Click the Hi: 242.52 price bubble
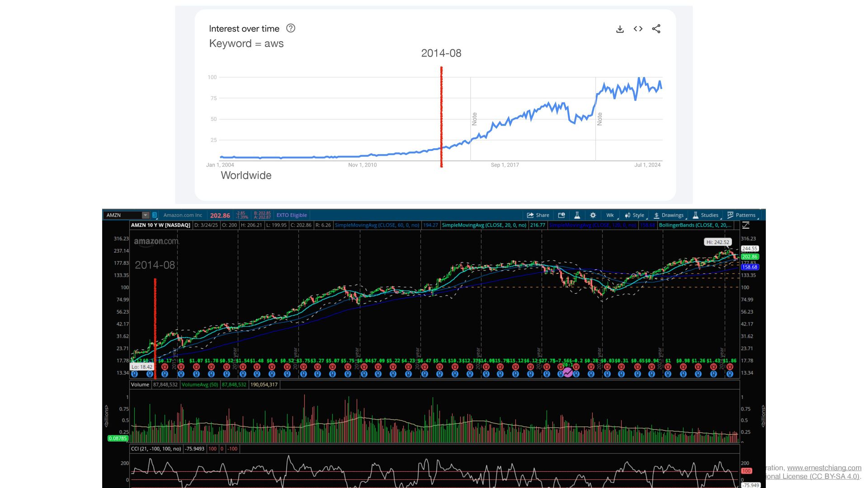The width and height of the screenshot is (868, 488). (718, 242)
